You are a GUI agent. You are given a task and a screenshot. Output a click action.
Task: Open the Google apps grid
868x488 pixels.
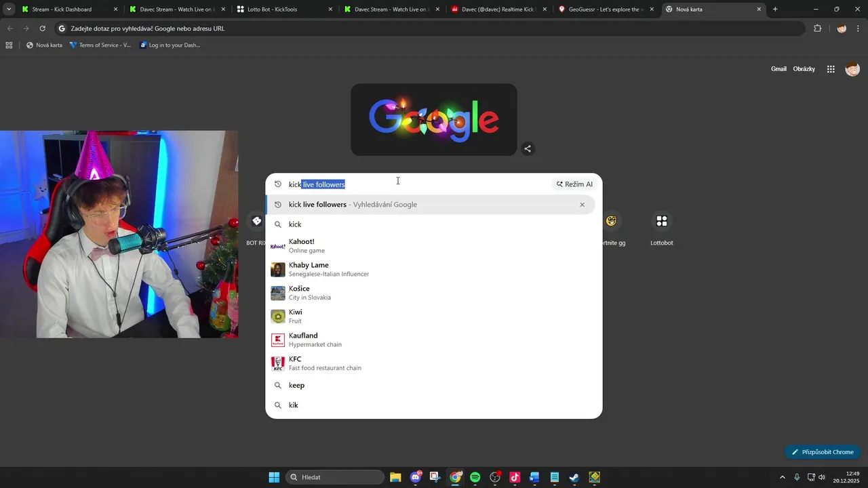click(831, 69)
